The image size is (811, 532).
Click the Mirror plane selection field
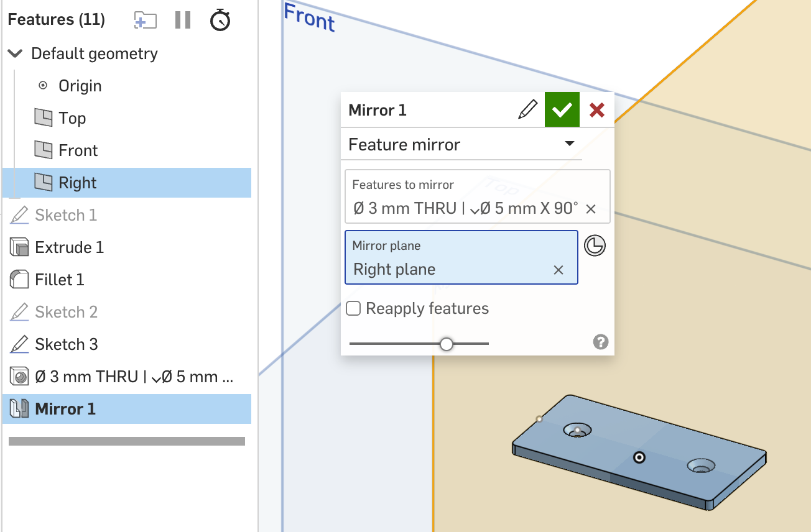coord(461,257)
